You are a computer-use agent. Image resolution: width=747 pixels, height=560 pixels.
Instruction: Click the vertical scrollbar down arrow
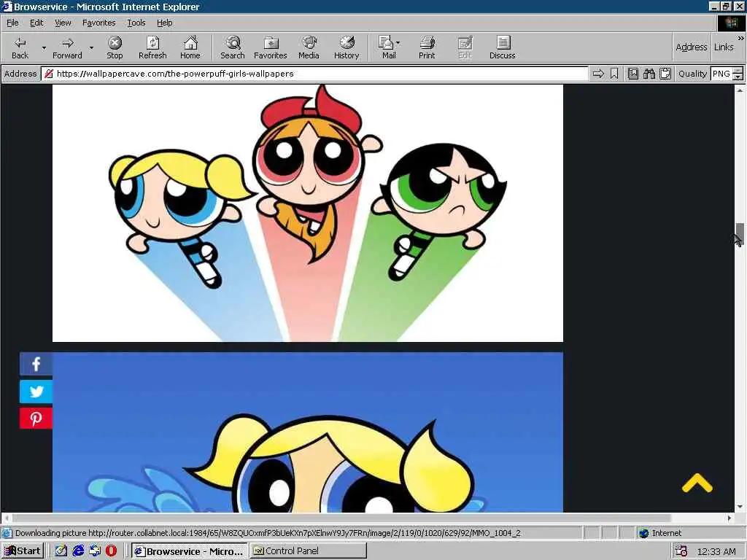(740, 507)
